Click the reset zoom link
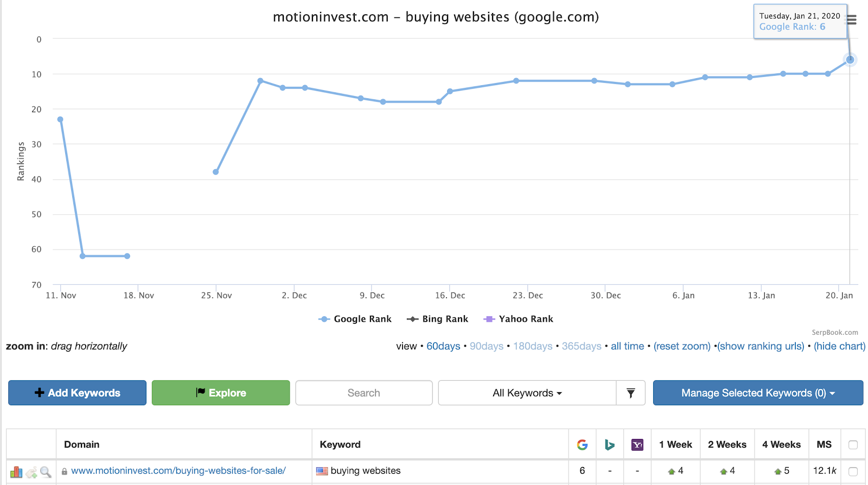The height and width of the screenshot is (485, 868). (682, 346)
